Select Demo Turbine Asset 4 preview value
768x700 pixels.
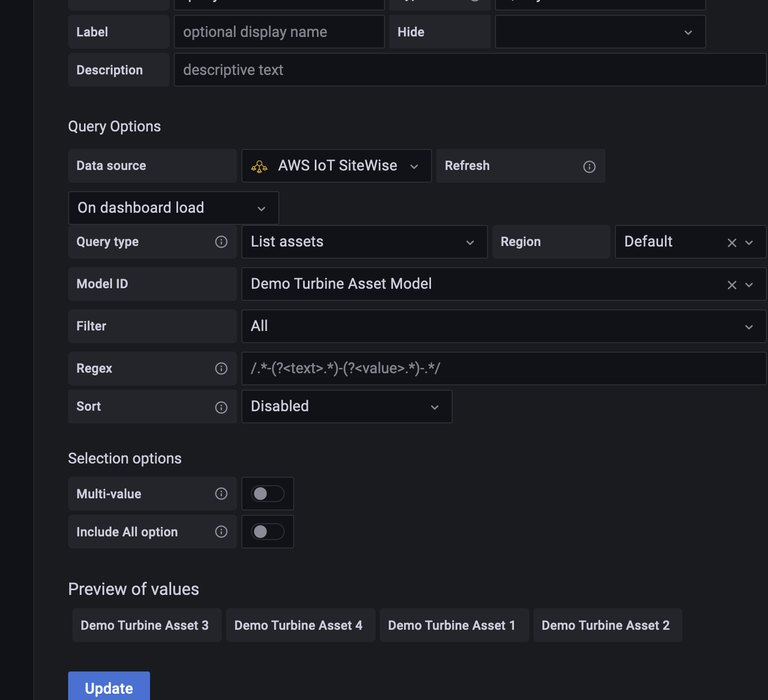300,625
